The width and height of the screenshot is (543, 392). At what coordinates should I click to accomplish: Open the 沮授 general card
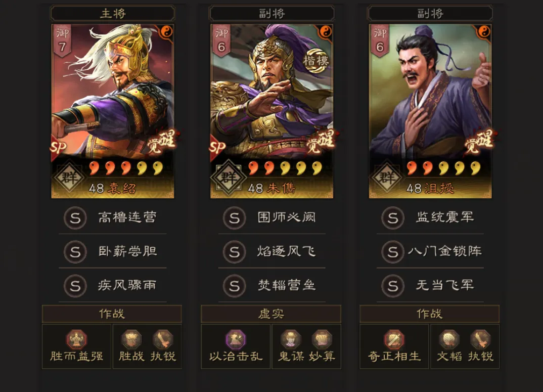[430, 111]
